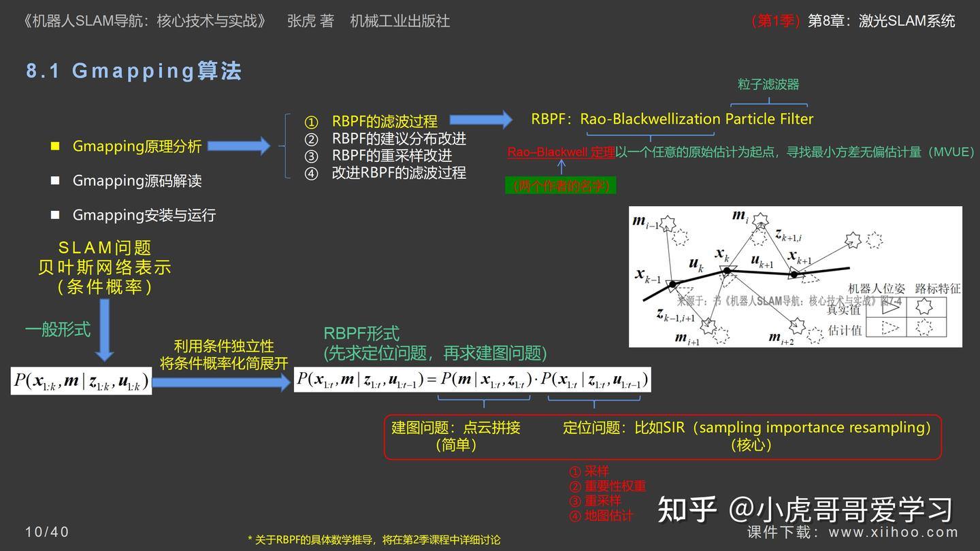Click the "第8章：激光SLAM系统" chapter title
Image resolution: width=980 pixels, height=551 pixels.
tap(881, 21)
